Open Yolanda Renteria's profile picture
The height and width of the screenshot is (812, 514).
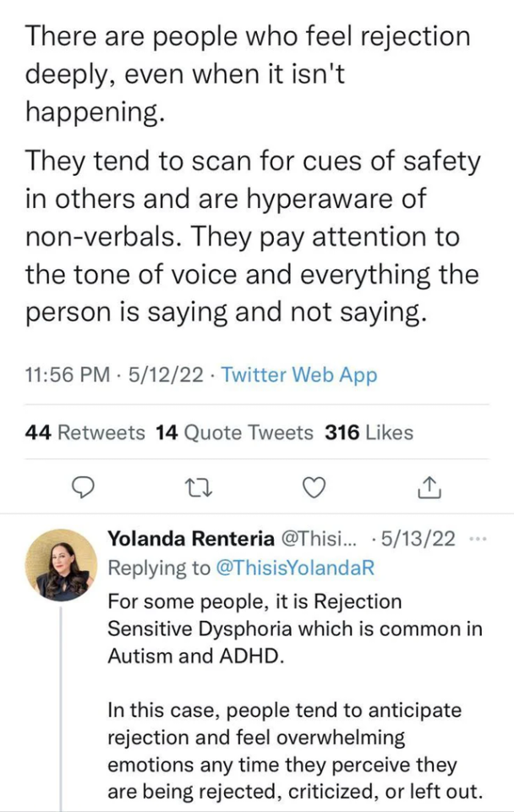point(61,565)
